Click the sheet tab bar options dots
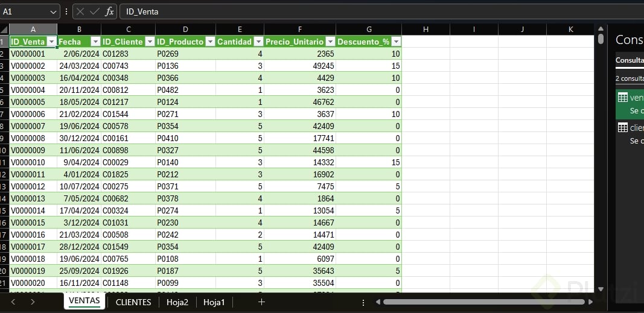The width and height of the screenshot is (644, 313). (x=363, y=302)
